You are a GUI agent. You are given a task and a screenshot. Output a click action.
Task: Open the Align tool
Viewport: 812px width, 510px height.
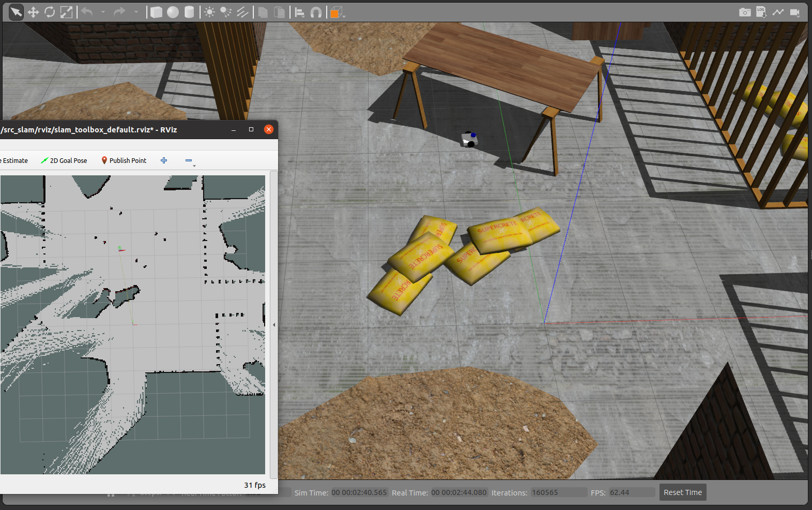point(299,12)
